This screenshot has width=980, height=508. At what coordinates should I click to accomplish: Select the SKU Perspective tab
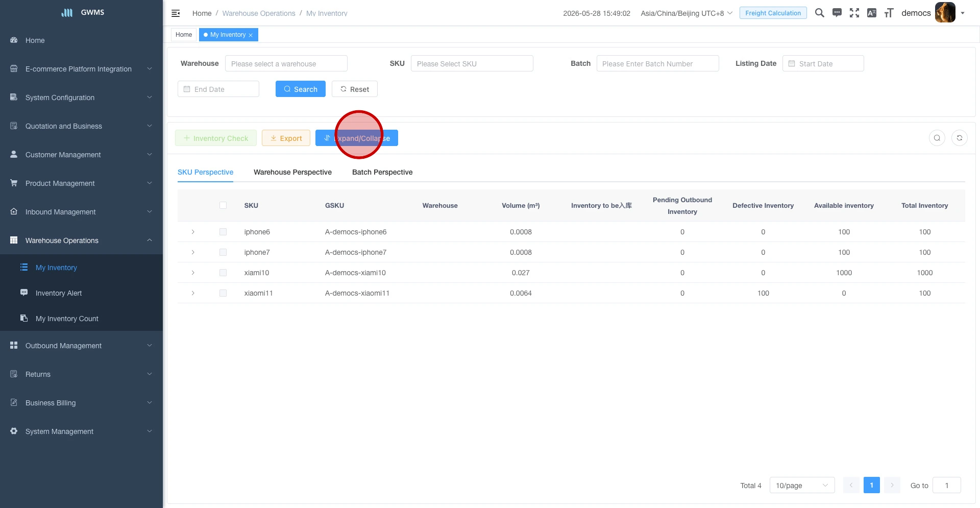[x=205, y=172]
